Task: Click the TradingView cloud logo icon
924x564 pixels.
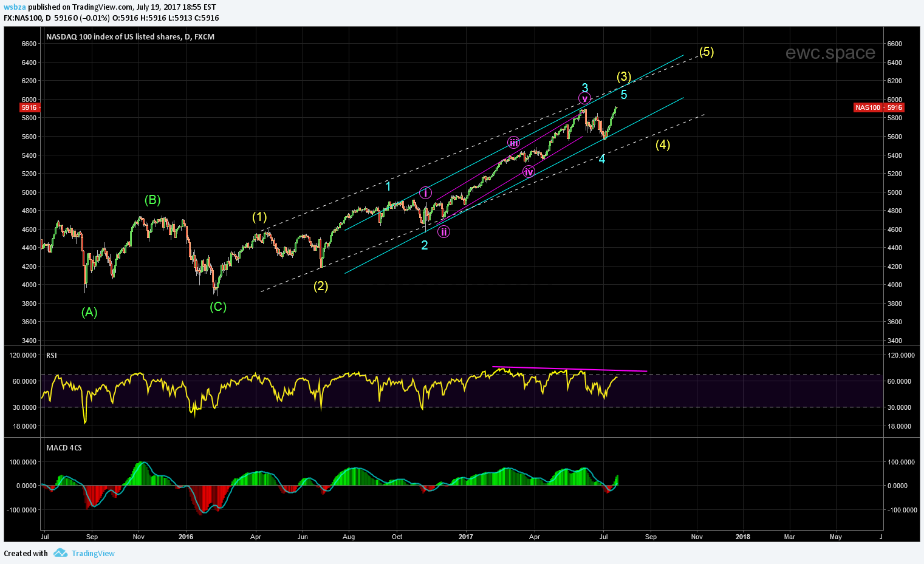Action: [x=60, y=553]
